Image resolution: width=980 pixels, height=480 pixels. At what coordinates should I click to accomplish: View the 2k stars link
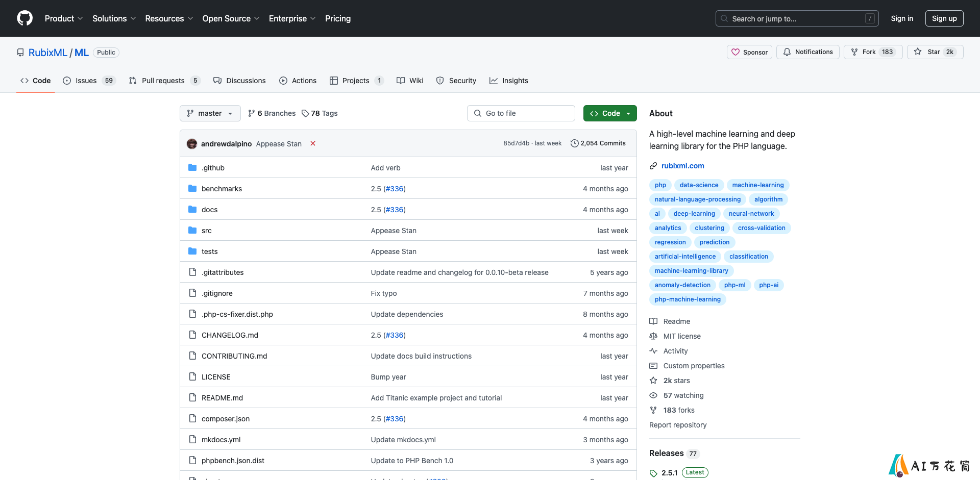(x=670, y=381)
